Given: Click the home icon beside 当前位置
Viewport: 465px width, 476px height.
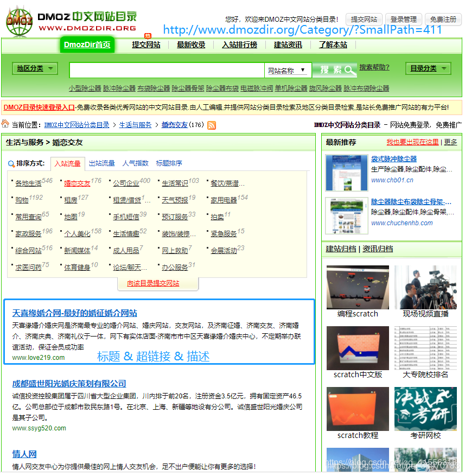Looking at the screenshot, I should [5, 124].
